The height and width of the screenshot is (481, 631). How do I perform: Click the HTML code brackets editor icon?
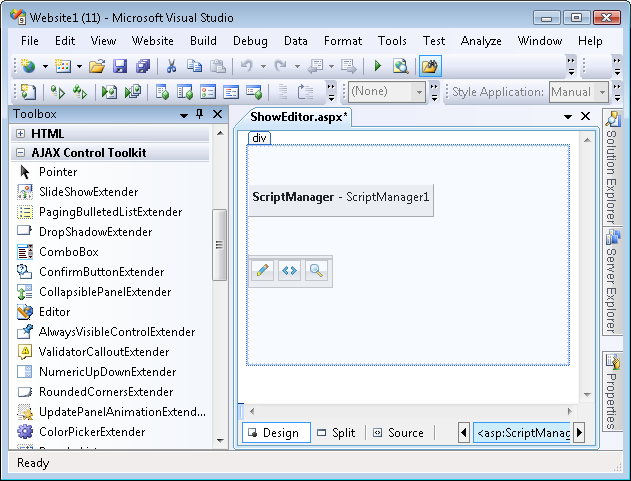pos(289,271)
